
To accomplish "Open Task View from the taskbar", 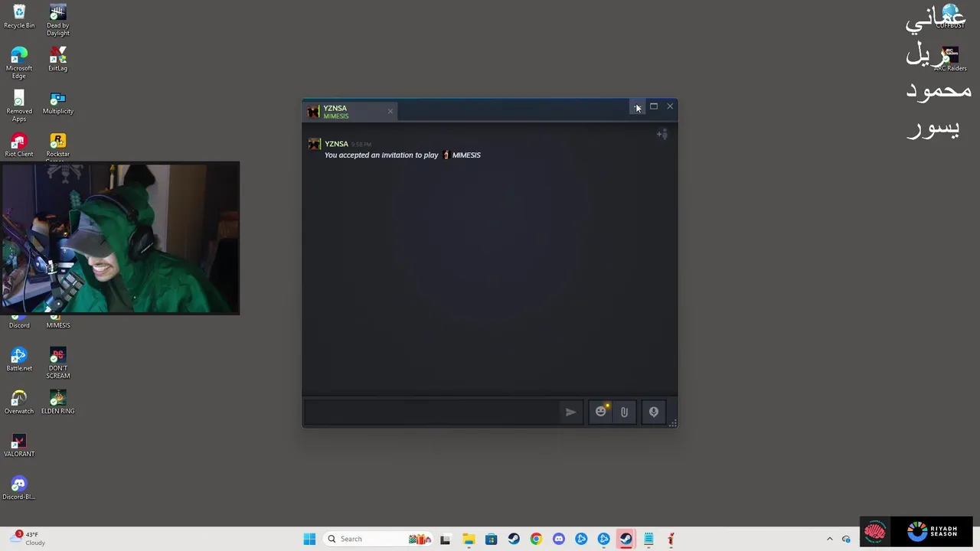I will tap(445, 539).
